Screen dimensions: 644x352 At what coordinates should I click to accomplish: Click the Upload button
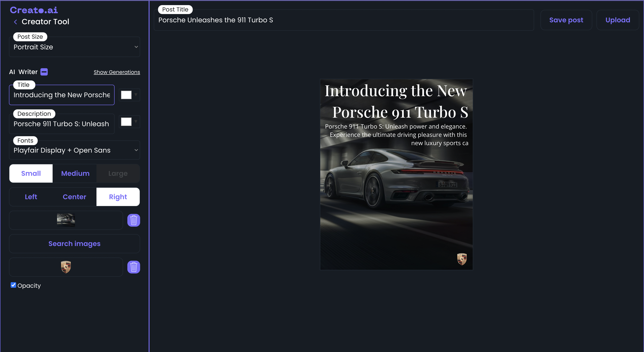pos(618,20)
